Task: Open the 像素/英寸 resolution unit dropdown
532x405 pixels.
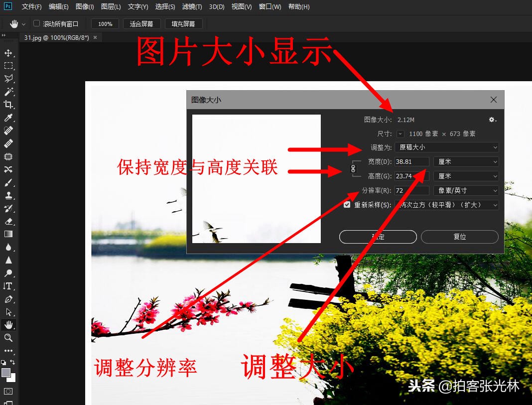Action: (466, 190)
